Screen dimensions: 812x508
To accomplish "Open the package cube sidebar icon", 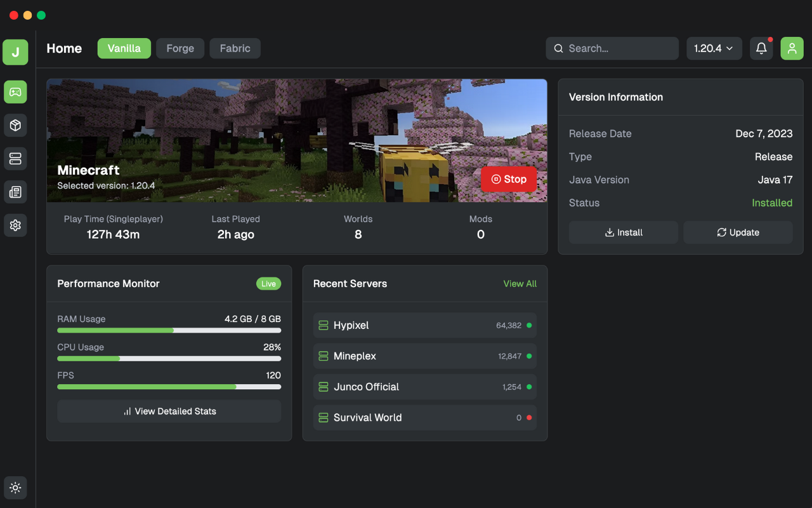I will pyautogui.click(x=15, y=125).
